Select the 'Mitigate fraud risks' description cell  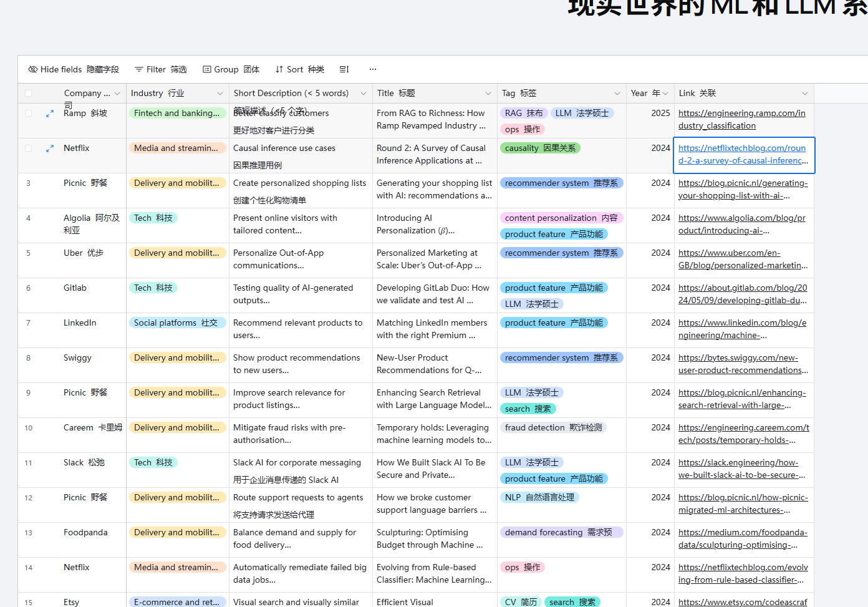pyautogui.click(x=301, y=435)
